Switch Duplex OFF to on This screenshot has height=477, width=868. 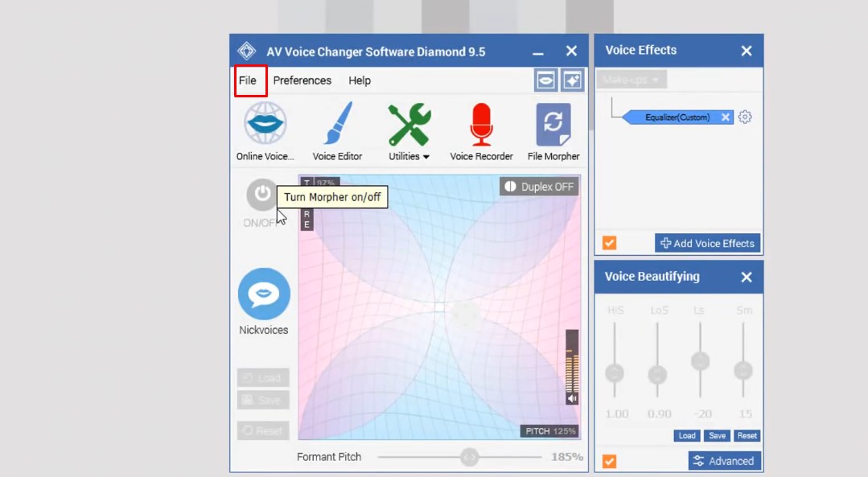(539, 186)
